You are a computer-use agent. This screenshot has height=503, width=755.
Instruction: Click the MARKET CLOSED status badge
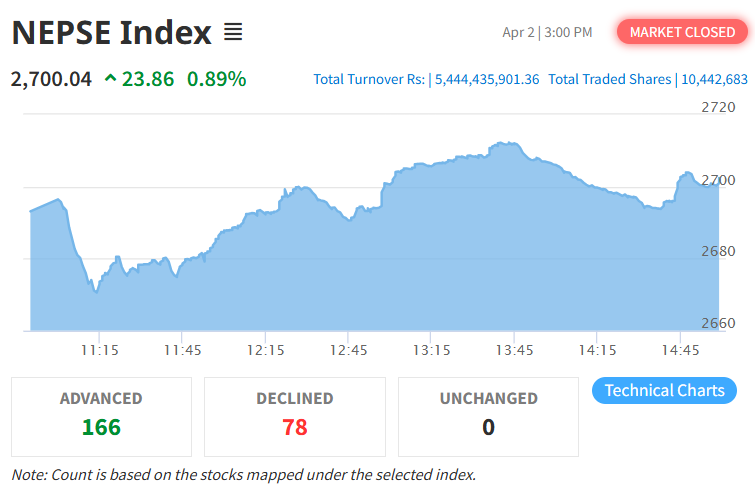pos(682,32)
